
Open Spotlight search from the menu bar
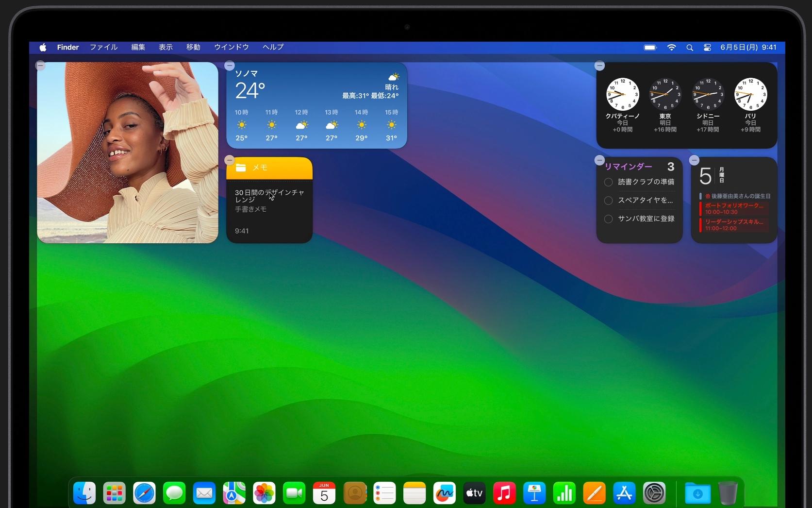pyautogui.click(x=690, y=47)
